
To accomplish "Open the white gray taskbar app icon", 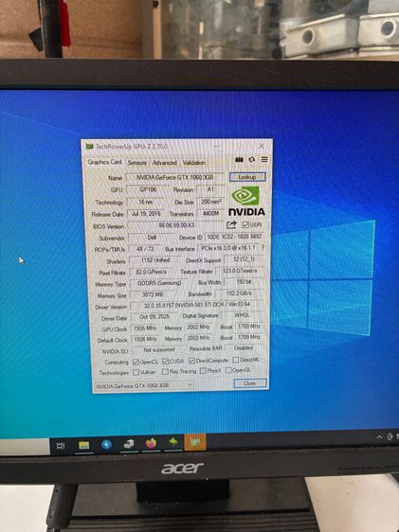I will [x=129, y=444].
